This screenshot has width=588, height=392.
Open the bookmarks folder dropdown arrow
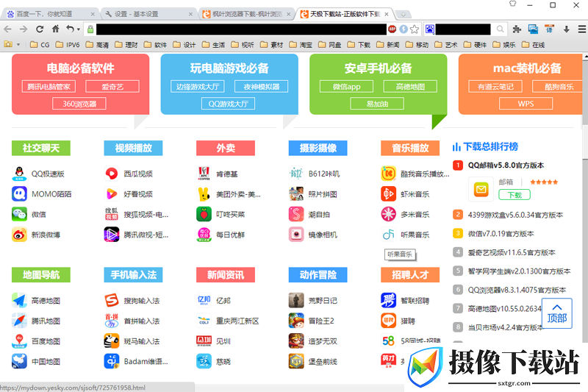point(18,45)
